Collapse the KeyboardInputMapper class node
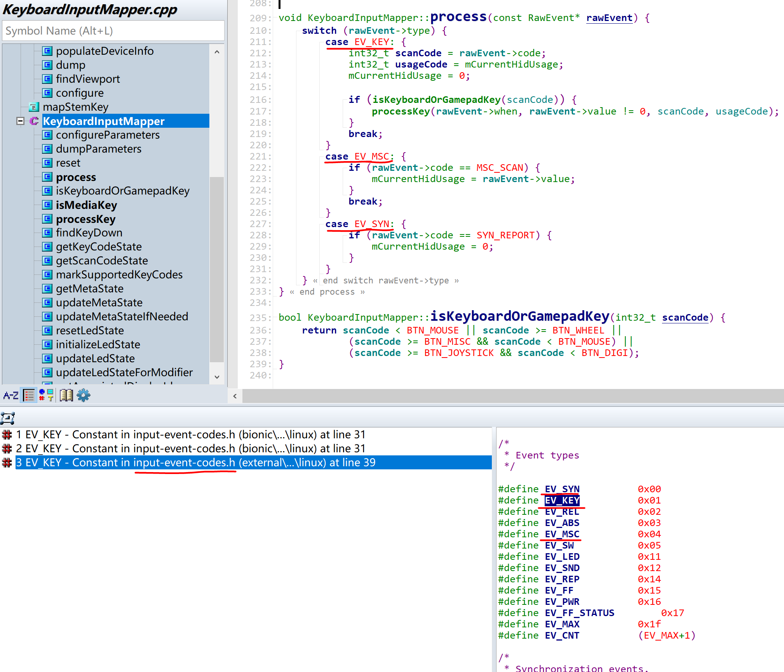784x672 pixels. [x=20, y=121]
